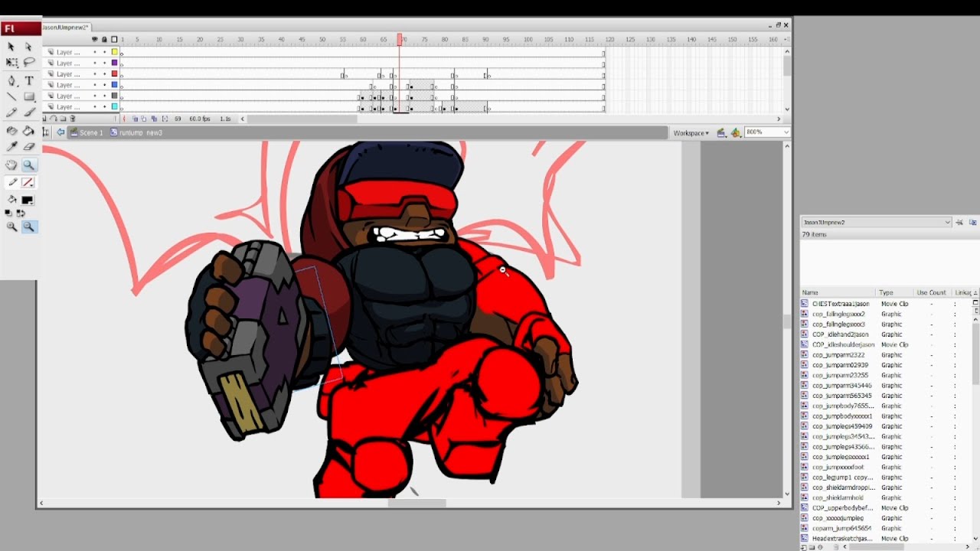Toggle Onion Skin Outlines
This screenshot has height=551, width=980.
(x=145, y=119)
